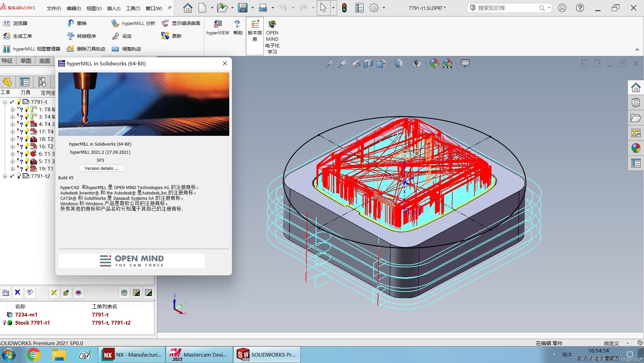The height and width of the screenshot is (363, 644).
Task: Click the 撤销 undo command
Action: [x=77, y=23]
